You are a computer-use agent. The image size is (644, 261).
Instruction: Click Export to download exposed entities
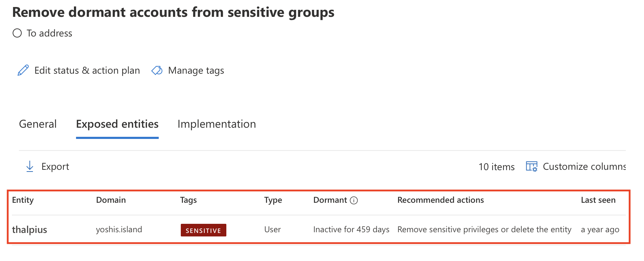click(x=55, y=166)
